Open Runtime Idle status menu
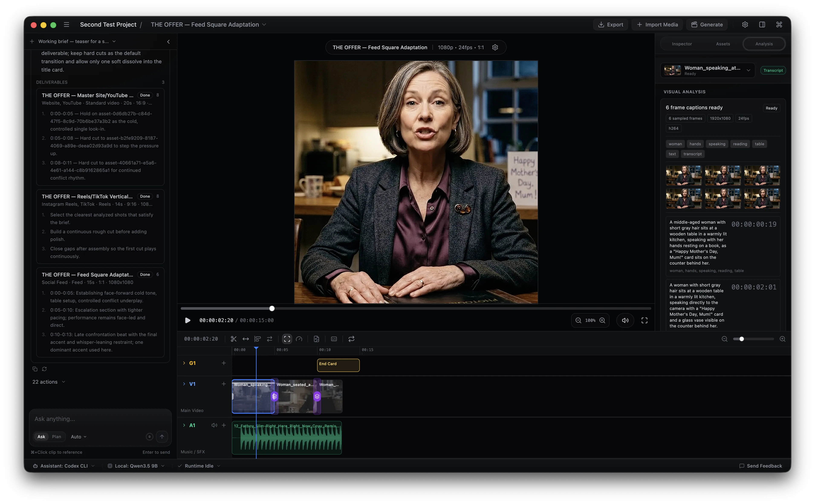Image resolution: width=815 pixels, height=504 pixels. (x=199, y=466)
